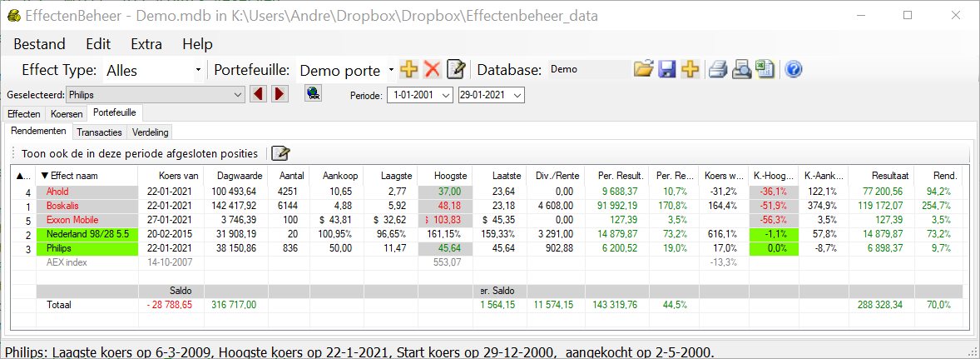Click the globe download icon beside the arrows
Viewport: 980px width, 359px height.
pyautogui.click(x=313, y=94)
